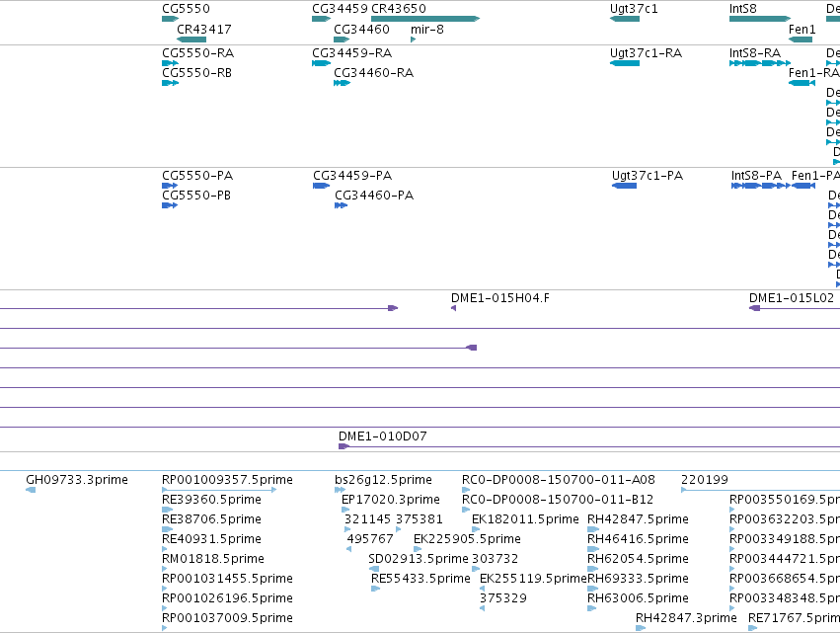The image size is (840, 633).
Task: Click the RH46416.5prime EST label
Action: point(638,539)
